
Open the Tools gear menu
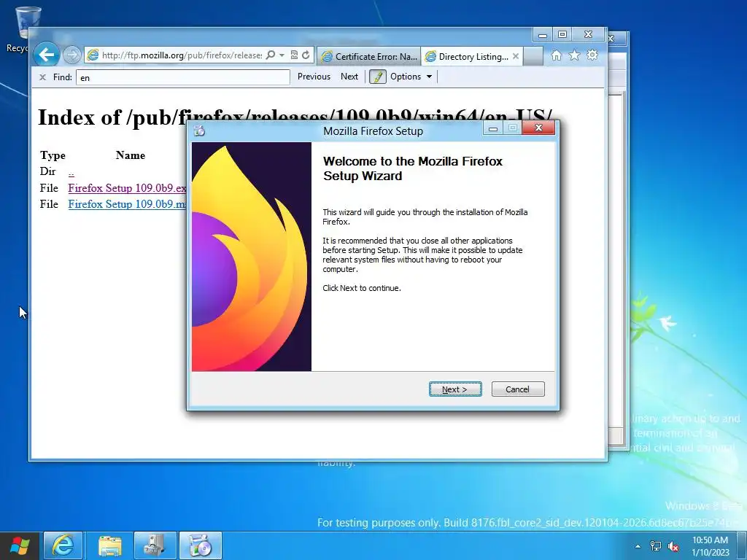[592, 55]
